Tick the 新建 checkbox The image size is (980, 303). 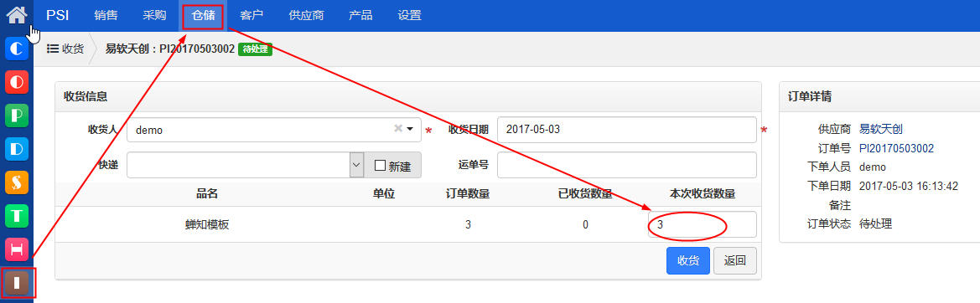click(x=380, y=165)
